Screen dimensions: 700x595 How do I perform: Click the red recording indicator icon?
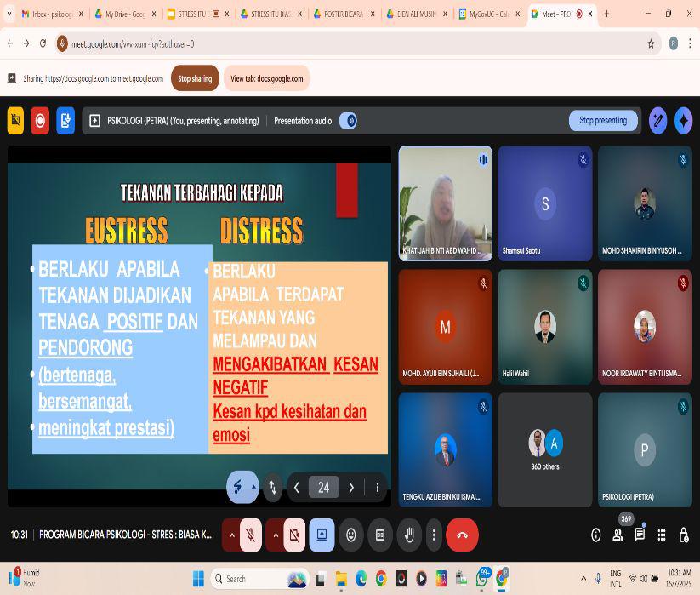point(40,121)
